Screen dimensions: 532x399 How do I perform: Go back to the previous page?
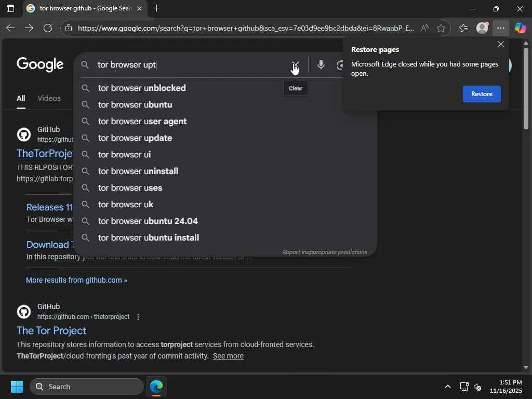[x=10, y=28]
